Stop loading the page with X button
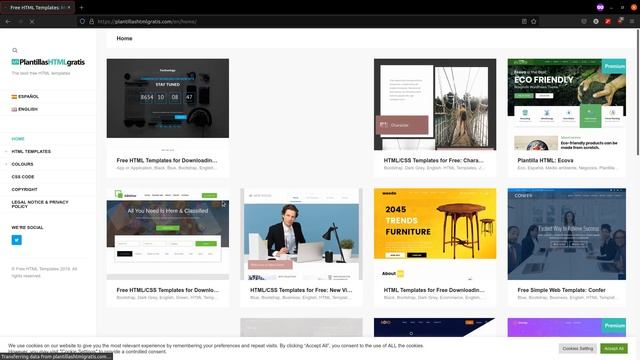The height and width of the screenshot is (360, 640). pyautogui.click(x=32, y=21)
